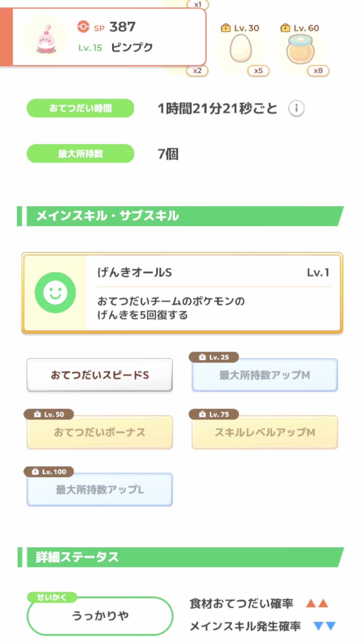The image size is (364, 643).
Task: Tap the Lv. 100 lock badge
Action: tap(49, 472)
